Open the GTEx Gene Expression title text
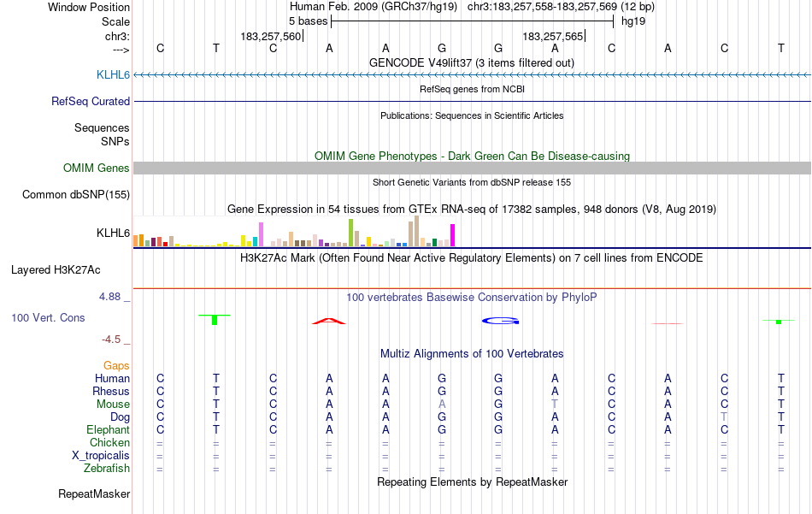 (x=472, y=210)
